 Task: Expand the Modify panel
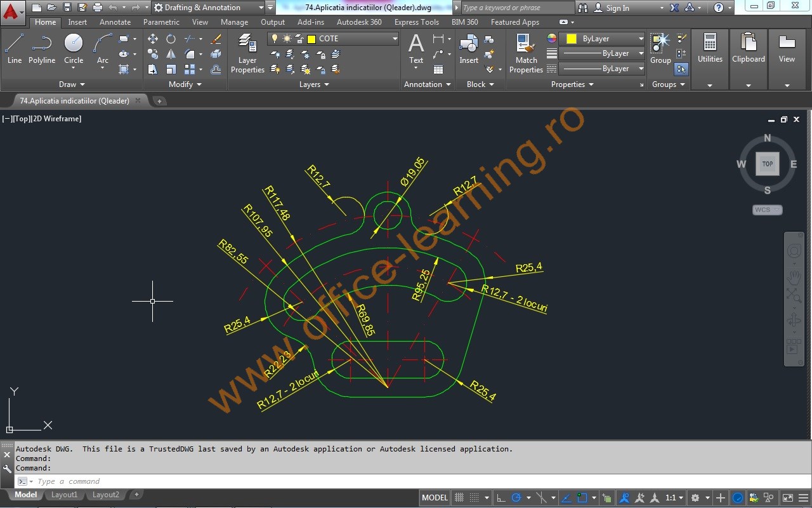coord(185,84)
